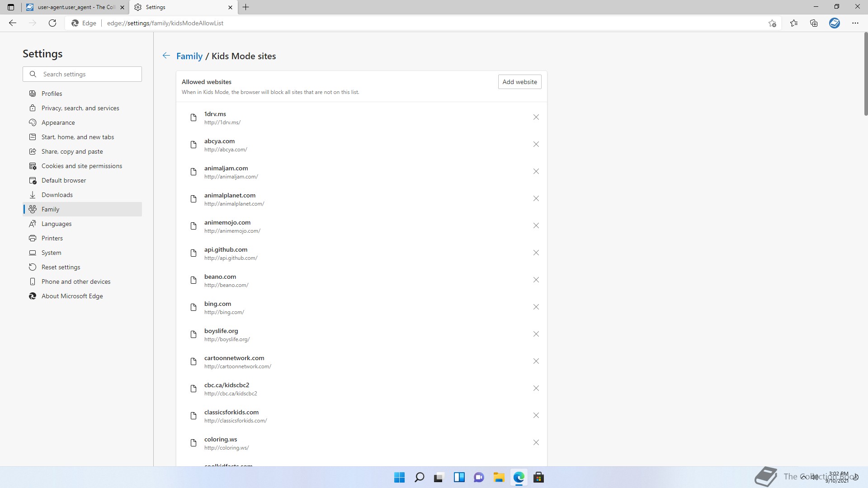This screenshot has width=868, height=488.
Task: Open Settings and more menu
Action: pos(855,23)
